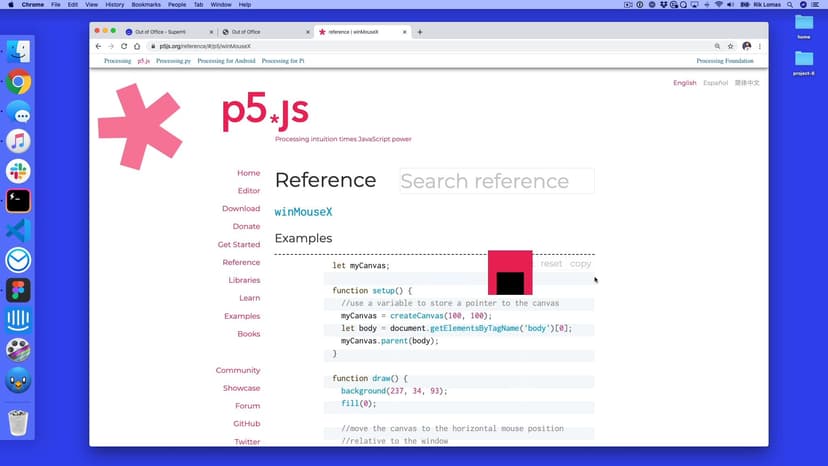This screenshot has width=828, height=466.
Task: Open Slack from the dock
Action: pyautogui.click(x=18, y=171)
